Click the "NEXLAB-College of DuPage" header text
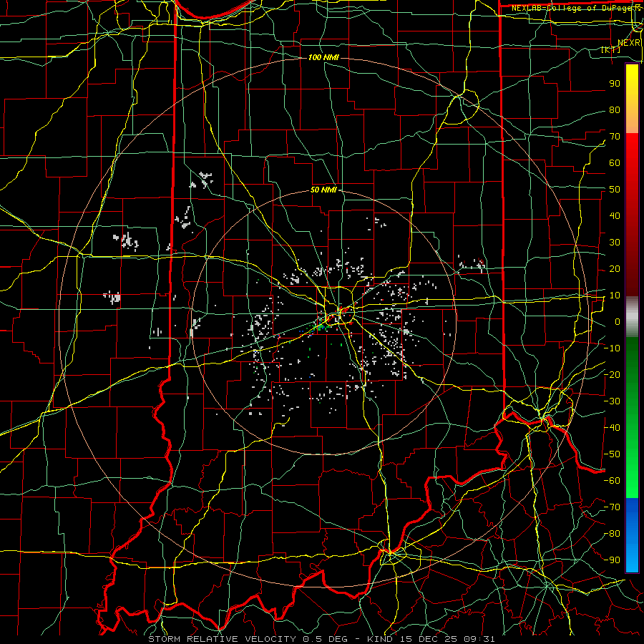Image resolution: width=644 pixels, height=644 pixels. pyautogui.click(x=572, y=8)
